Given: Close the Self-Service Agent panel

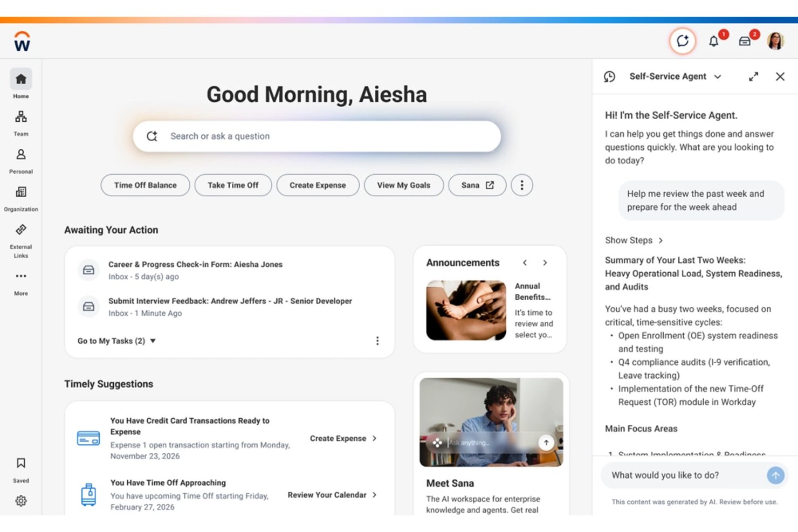Looking at the screenshot, I should point(780,77).
